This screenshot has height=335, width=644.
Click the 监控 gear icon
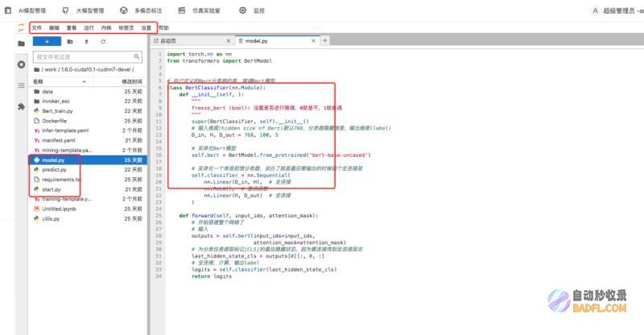[243, 10]
